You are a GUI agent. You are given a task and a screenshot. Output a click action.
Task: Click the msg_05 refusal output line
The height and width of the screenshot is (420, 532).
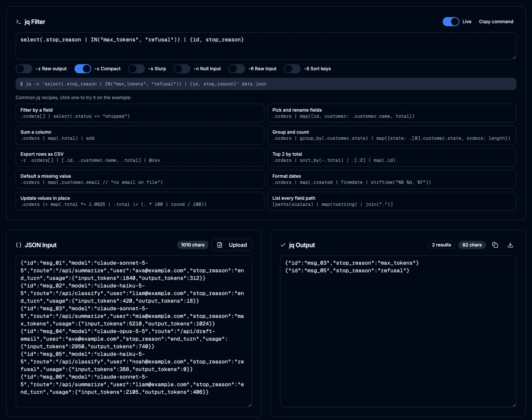coord(347,270)
